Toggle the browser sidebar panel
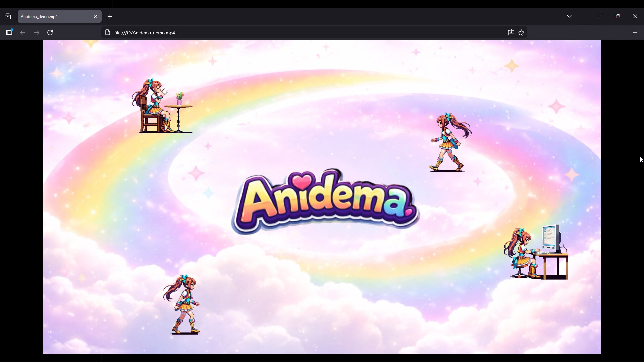 tap(9, 32)
